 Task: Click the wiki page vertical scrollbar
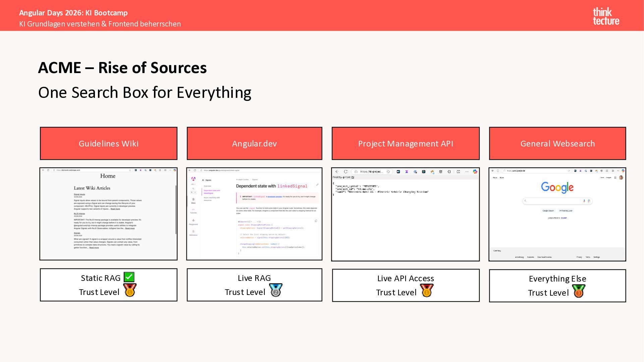176,209
